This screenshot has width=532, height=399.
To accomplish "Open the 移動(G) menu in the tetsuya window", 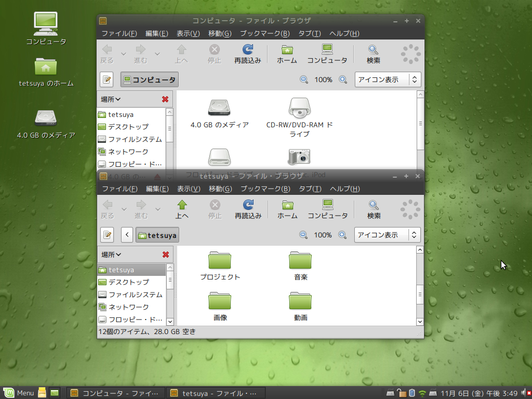I will coord(220,189).
